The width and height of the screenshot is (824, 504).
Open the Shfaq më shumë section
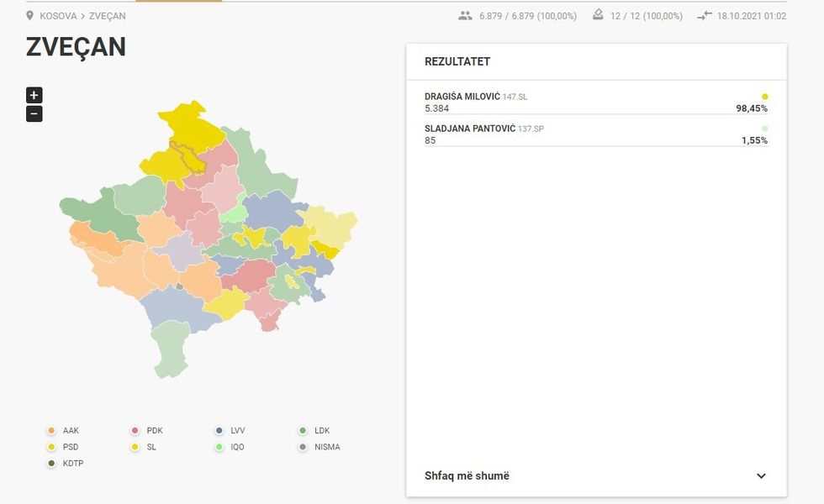[x=467, y=476]
